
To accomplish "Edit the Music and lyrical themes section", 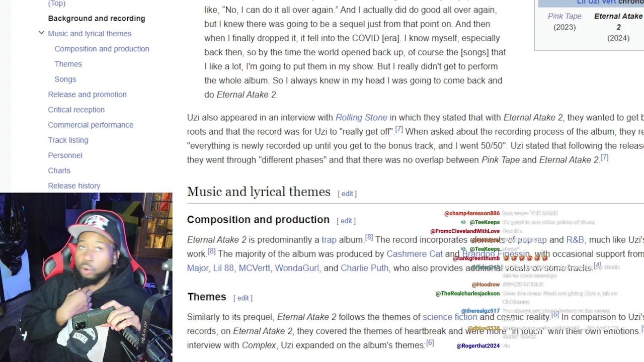I will 347,194.
